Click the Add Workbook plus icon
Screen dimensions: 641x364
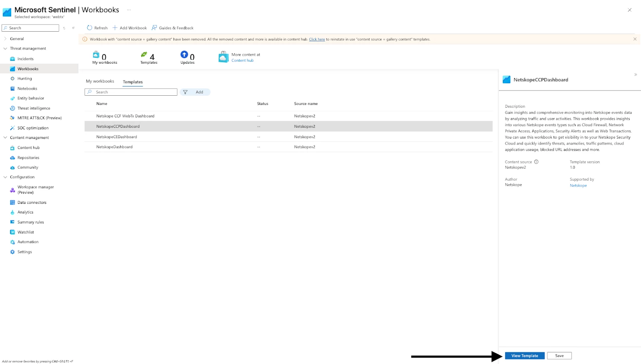tap(115, 28)
